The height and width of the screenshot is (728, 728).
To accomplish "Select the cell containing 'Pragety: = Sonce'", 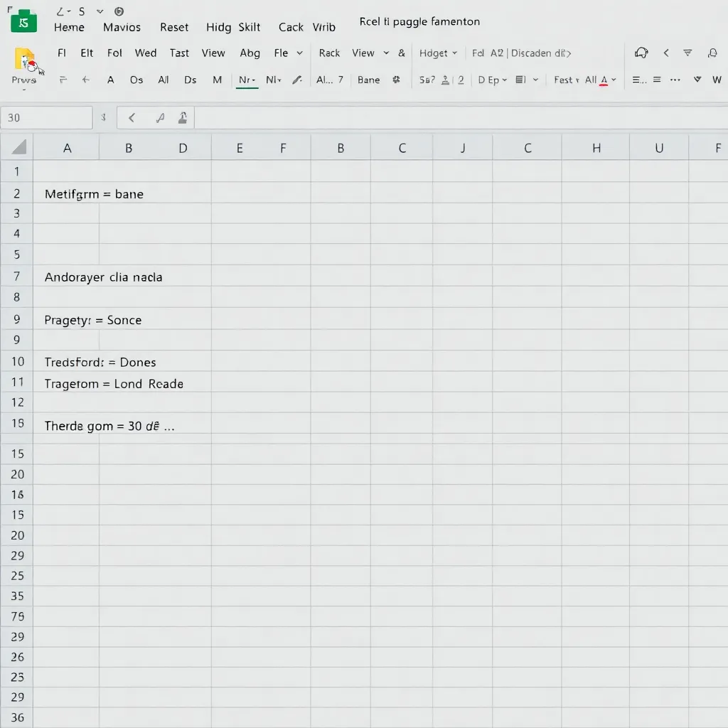I will click(93, 320).
